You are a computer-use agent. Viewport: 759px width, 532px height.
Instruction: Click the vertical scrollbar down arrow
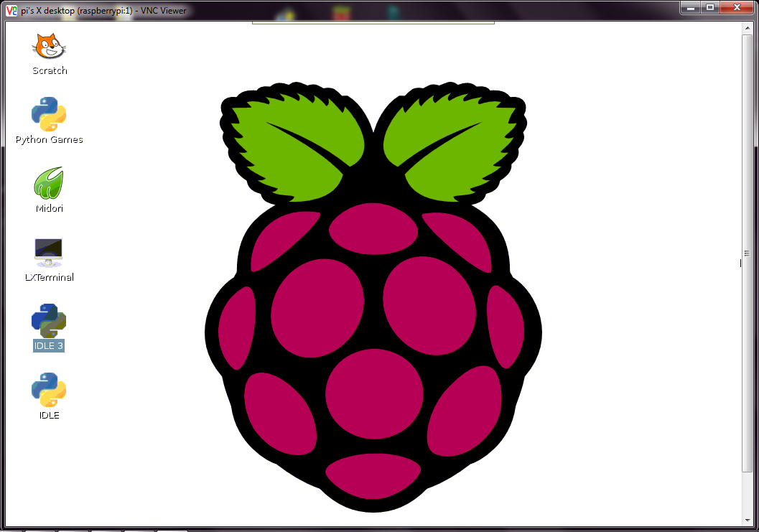click(748, 521)
